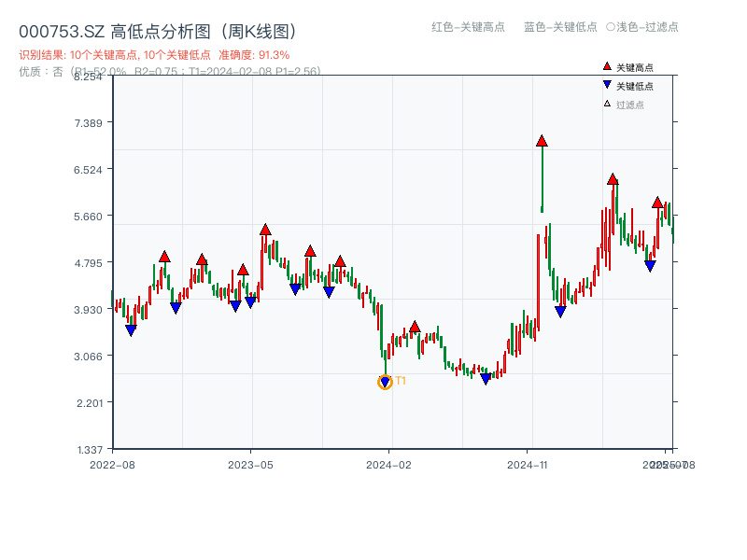Image resolution: width=747 pixels, height=560 pixels.
Task: Click the tall green candlestick spike near 2024-11
Action: [x=543, y=178]
